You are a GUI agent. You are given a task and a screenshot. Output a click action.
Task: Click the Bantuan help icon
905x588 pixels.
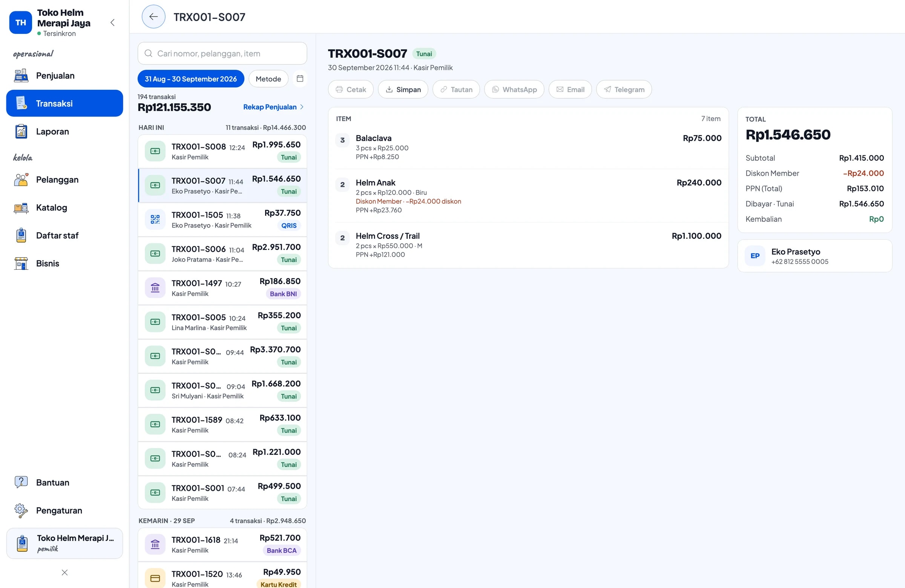pyautogui.click(x=21, y=482)
